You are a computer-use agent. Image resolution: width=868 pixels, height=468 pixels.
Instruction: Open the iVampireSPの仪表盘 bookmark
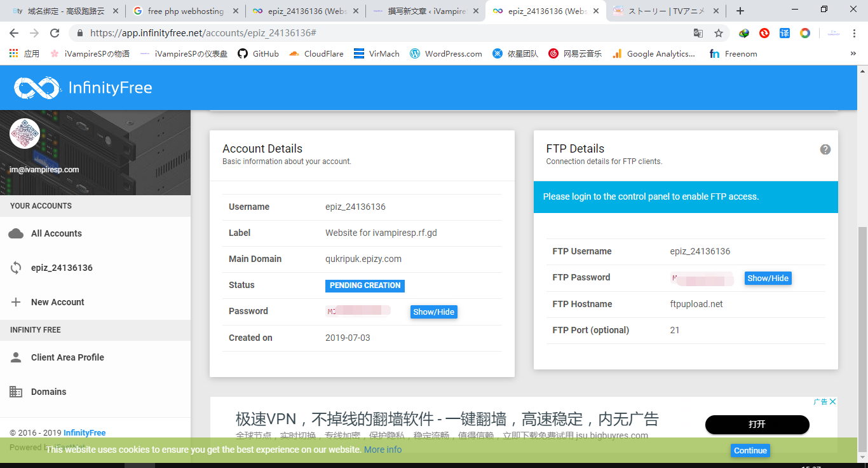point(184,54)
